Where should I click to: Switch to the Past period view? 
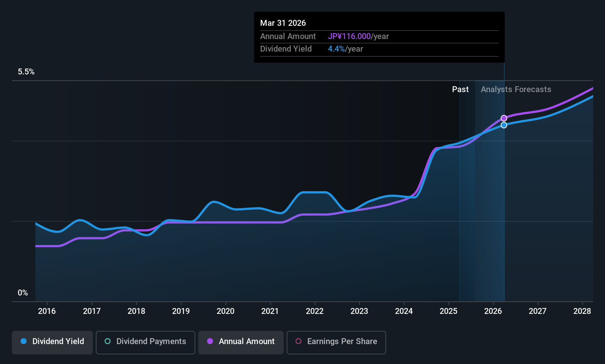click(x=460, y=89)
